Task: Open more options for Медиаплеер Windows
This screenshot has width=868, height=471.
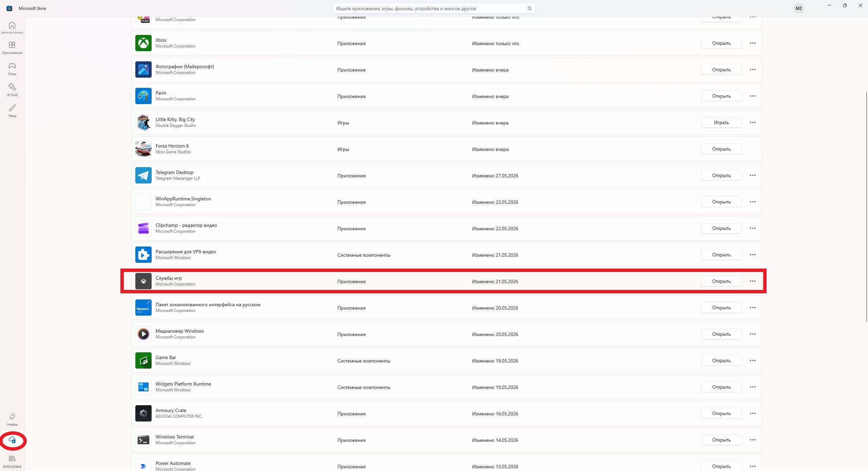Action: (753, 334)
